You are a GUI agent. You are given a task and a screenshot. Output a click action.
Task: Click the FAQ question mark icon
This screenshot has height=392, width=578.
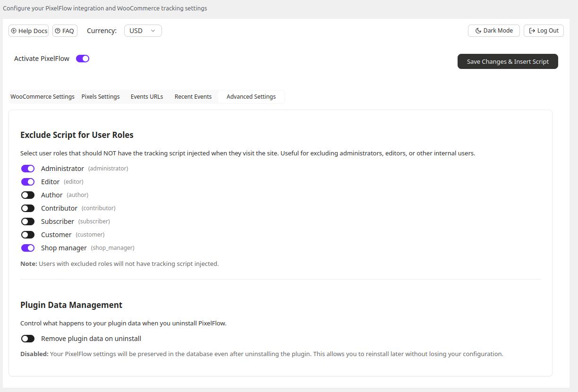[x=58, y=31]
